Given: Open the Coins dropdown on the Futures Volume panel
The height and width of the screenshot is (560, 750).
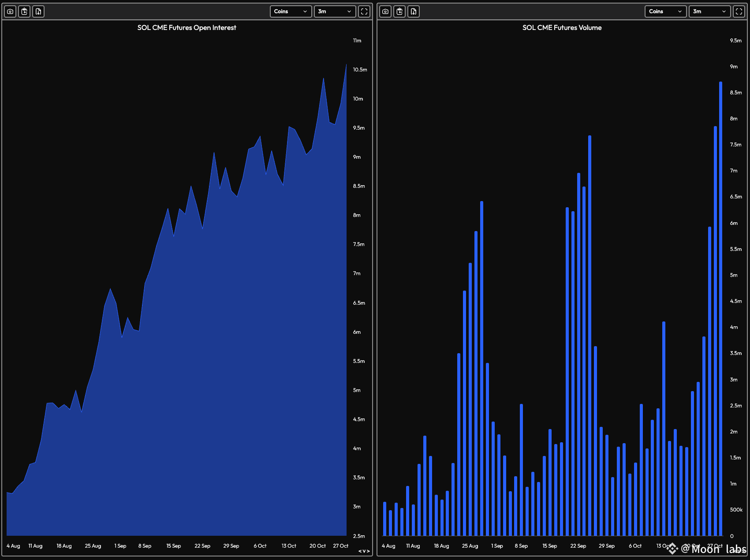Looking at the screenshot, I should 666,11.
